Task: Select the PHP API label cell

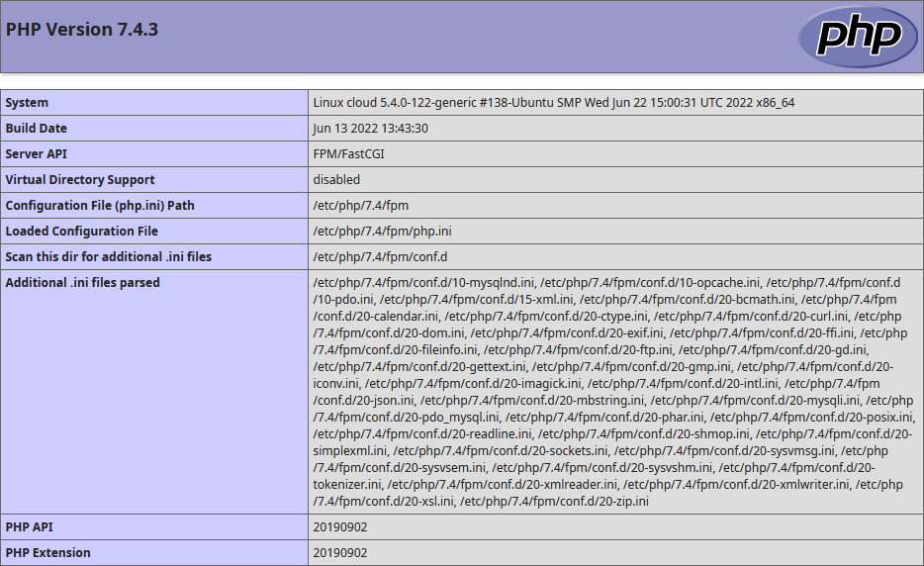Action: (x=30, y=527)
